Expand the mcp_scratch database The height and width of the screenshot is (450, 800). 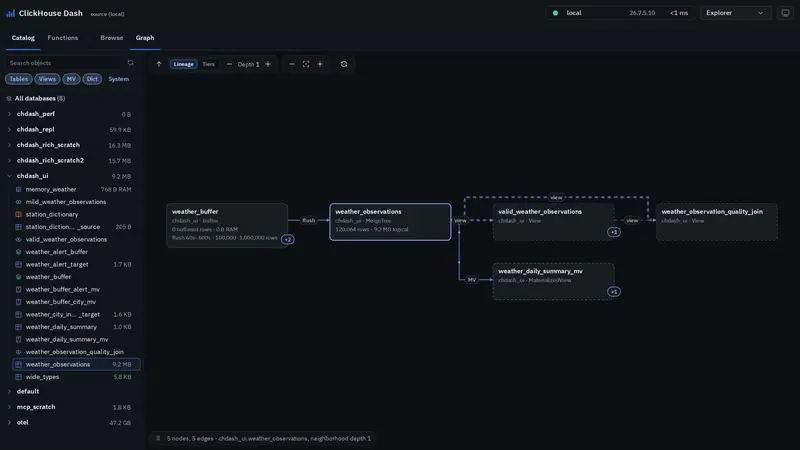[9, 407]
